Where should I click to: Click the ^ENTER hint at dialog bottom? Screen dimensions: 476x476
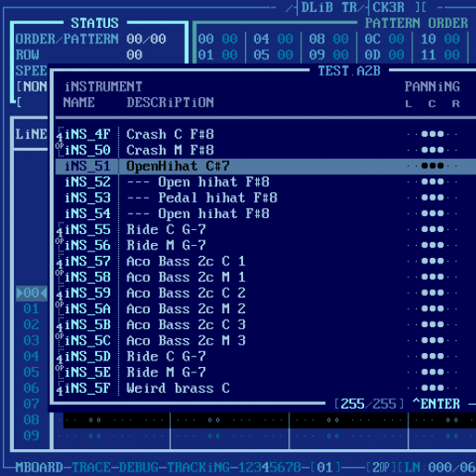[436, 404]
